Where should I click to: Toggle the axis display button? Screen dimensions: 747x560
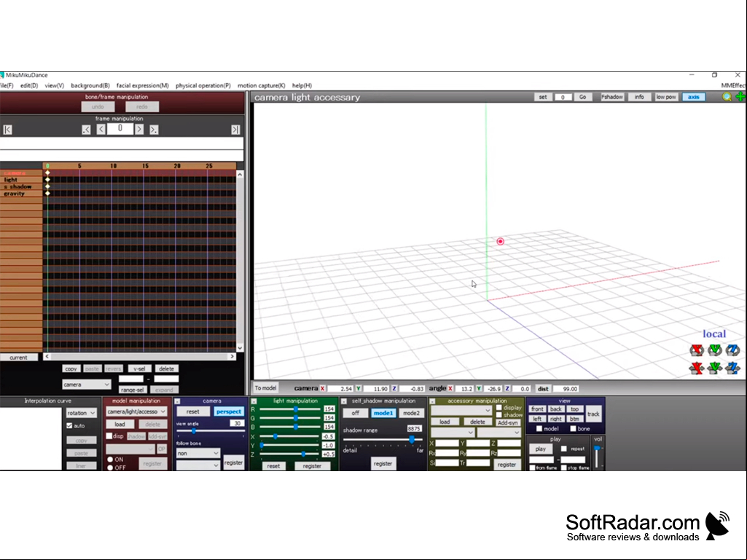693,97
